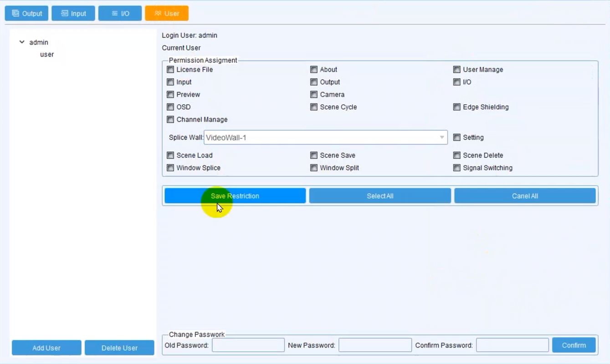Enable Window Splice permission
This screenshot has height=364, width=610.
click(x=170, y=168)
